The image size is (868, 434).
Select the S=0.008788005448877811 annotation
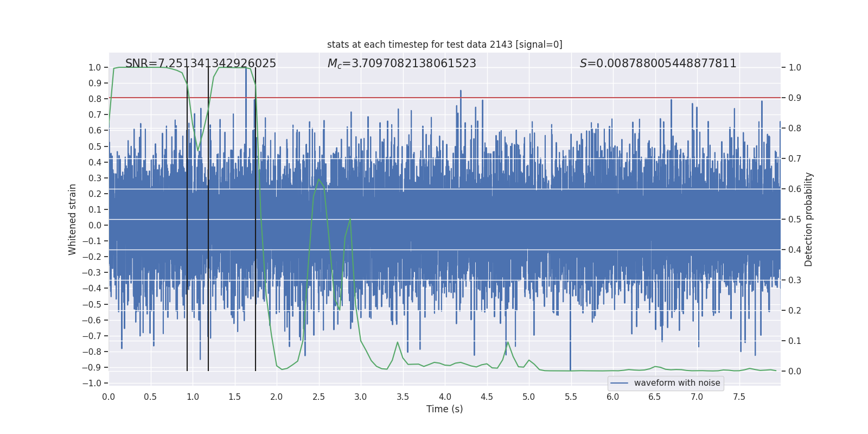point(658,63)
